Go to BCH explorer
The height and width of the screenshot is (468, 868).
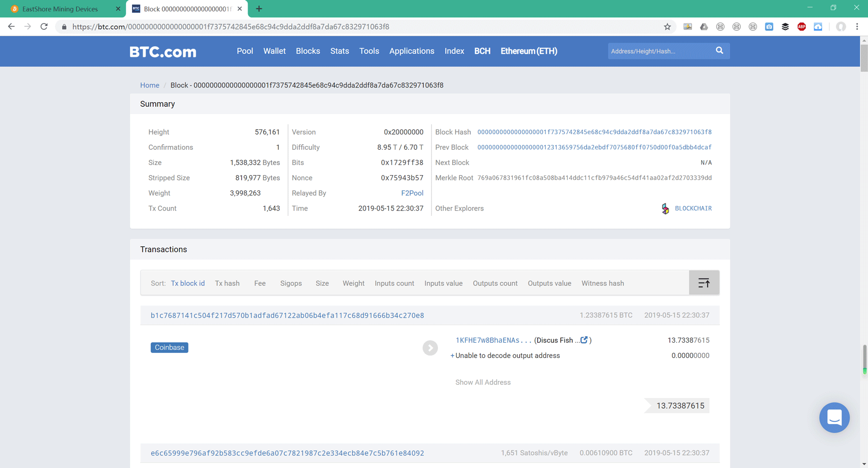(482, 51)
